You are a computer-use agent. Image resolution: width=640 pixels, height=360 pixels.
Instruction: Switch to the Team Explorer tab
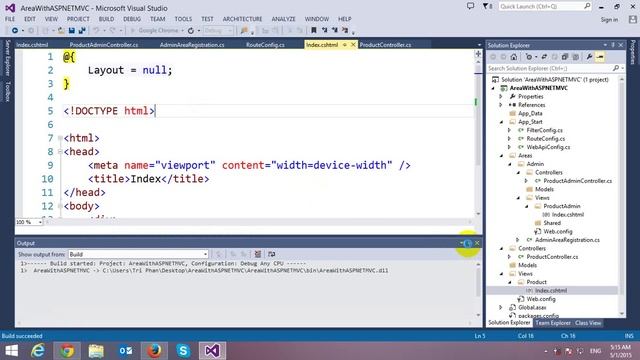[553, 323]
